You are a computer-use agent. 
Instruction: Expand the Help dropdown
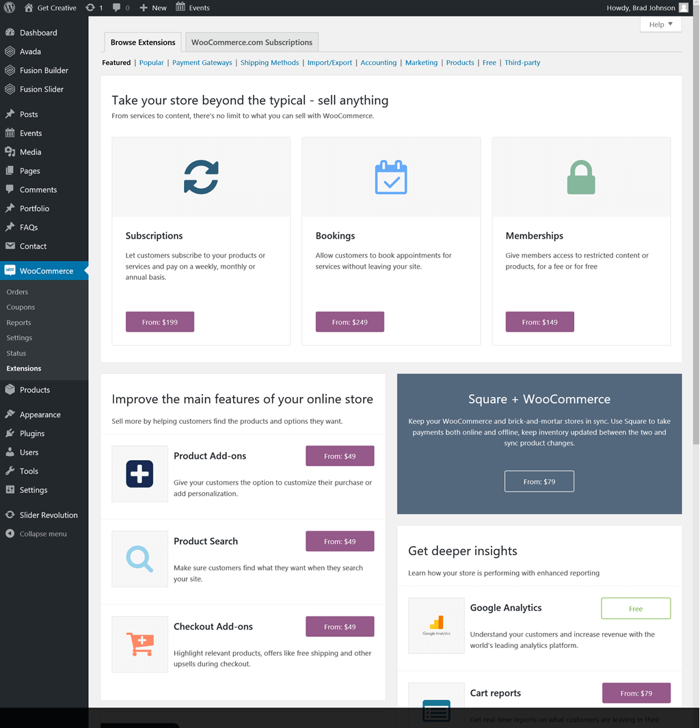coord(660,24)
